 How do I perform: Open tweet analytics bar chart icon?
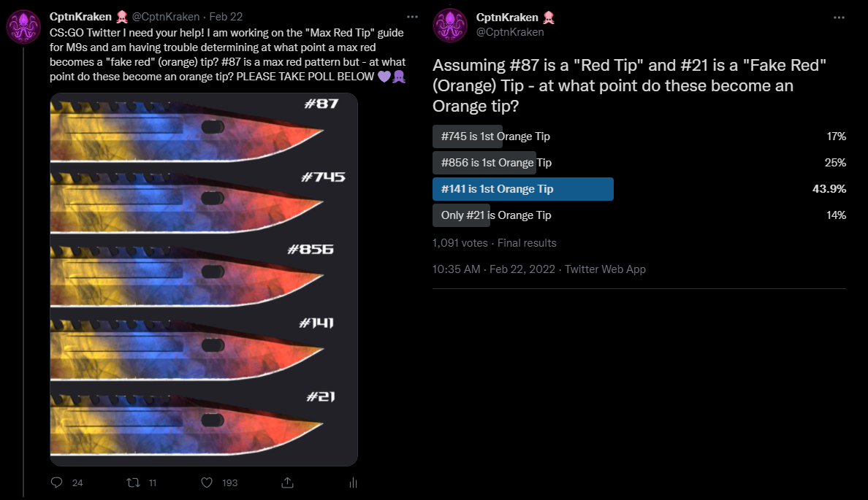point(353,482)
